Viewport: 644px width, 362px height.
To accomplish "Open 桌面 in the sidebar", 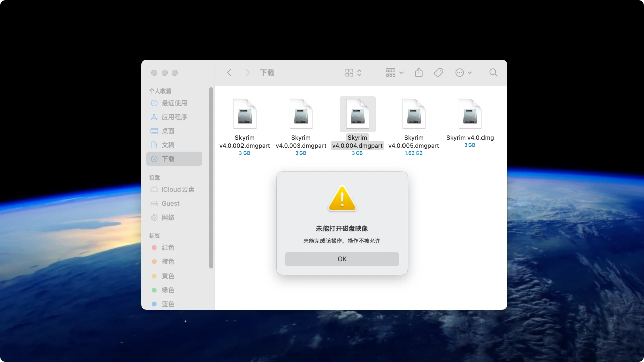I will (174, 131).
